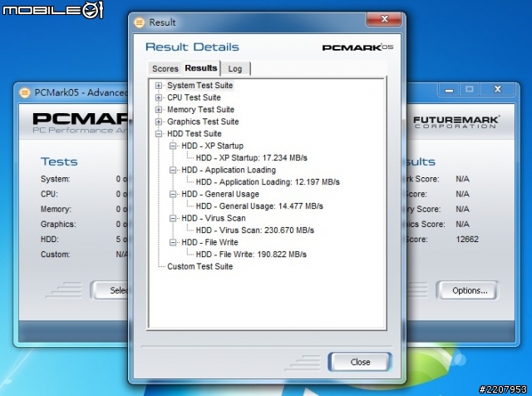The height and width of the screenshot is (396, 532).
Task: Select the HDD - XP Startup parent row
Action: click(x=213, y=146)
